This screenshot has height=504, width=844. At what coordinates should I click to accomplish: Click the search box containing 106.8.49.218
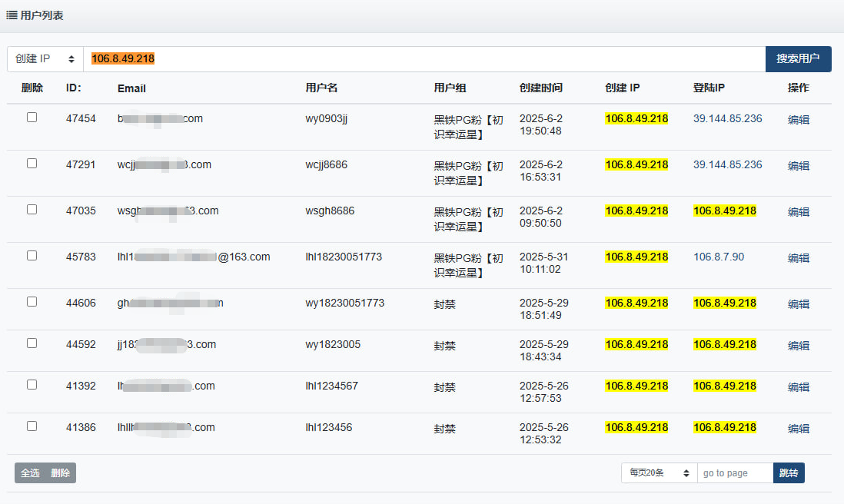click(x=424, y=58)
